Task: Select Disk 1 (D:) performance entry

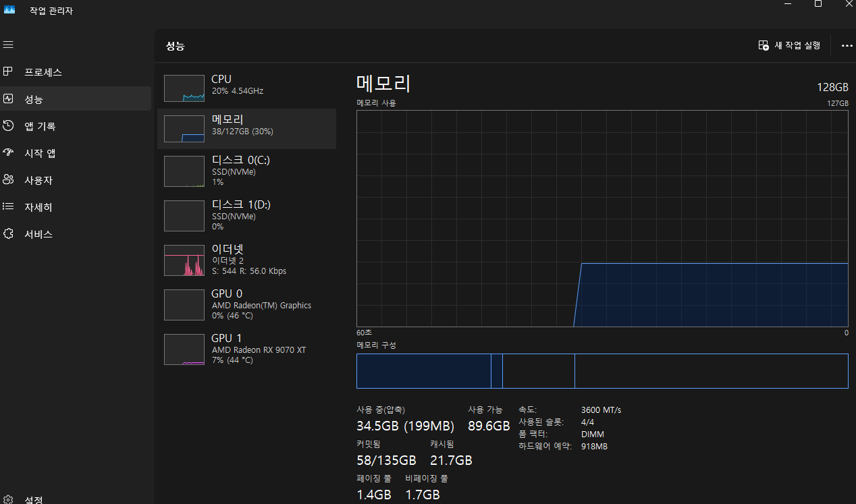Action: [x=246, y=215]
